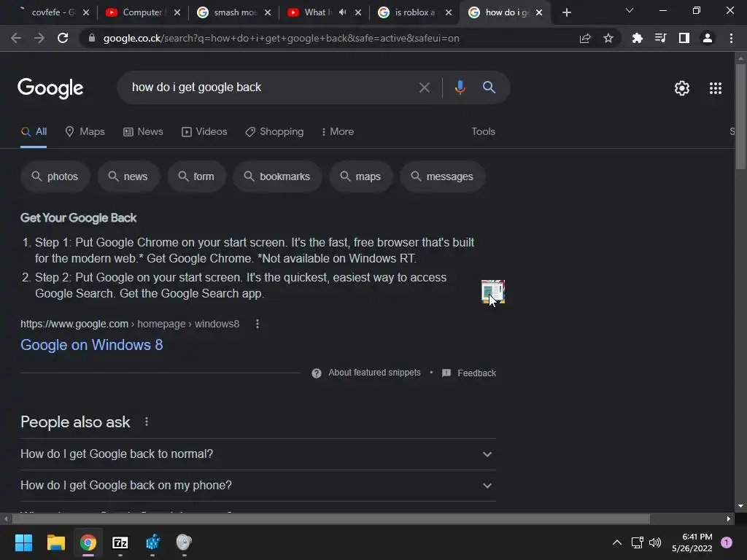747x560 pixels.
Task: Open the Chrome profile avatar
Action: (x=708, y=38)
